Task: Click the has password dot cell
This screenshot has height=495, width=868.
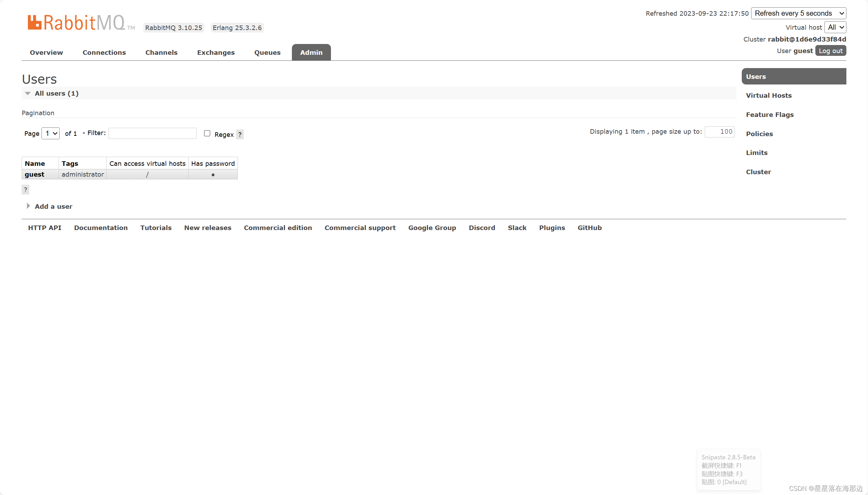Action: (x=213, y=174)
